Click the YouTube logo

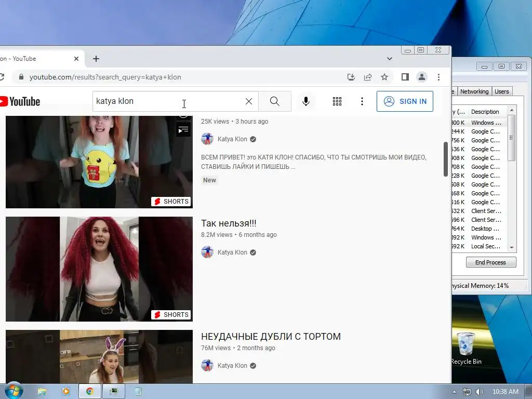point(20,101)
